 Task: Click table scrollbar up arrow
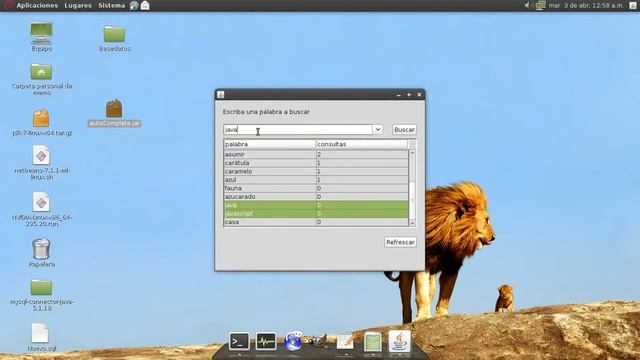coord(412,153)
